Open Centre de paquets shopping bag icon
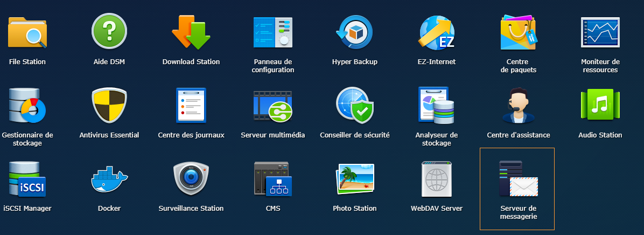Image resolution: width=644 pixels, height=235 pixels. pos(519,32)
